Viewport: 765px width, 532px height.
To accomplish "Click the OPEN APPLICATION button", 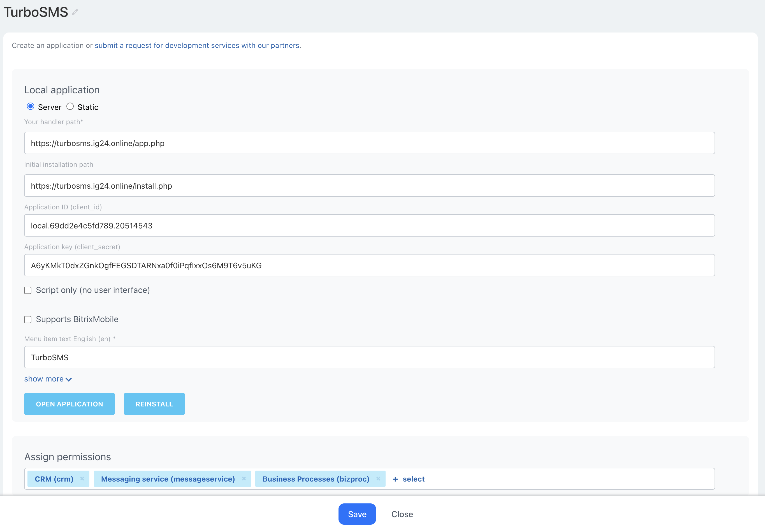I will pos(69,404).
